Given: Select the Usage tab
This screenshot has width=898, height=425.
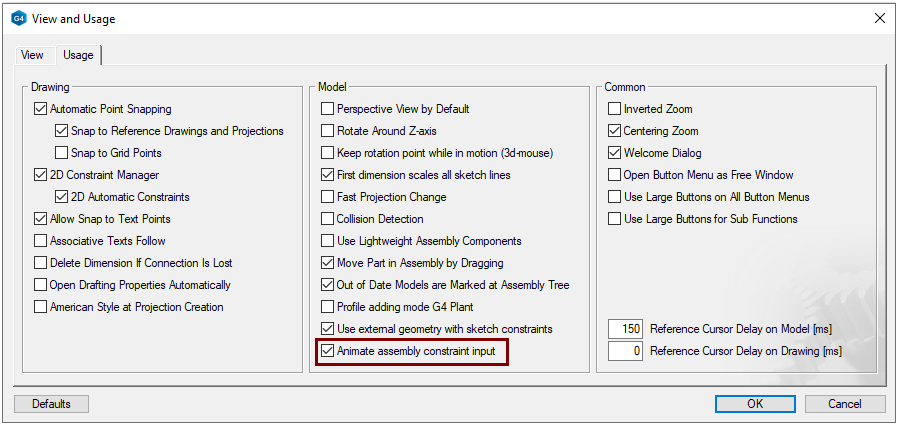Looking at the screenshot, I should (78, 55).
